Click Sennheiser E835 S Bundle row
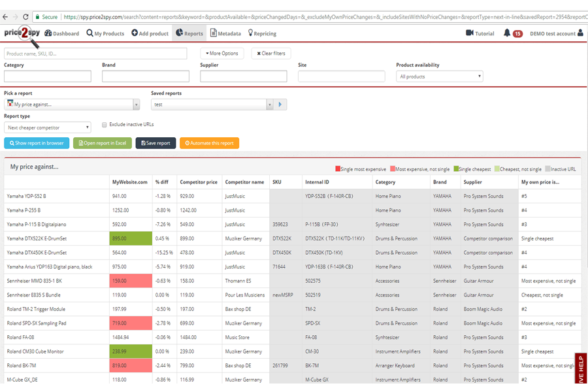 [x=293, y=295]
